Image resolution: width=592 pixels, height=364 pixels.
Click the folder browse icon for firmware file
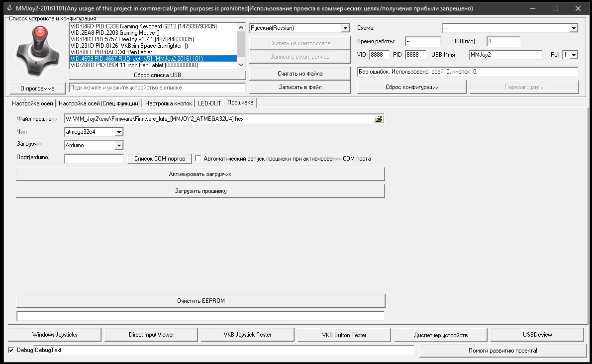click(x=379, y=119)
